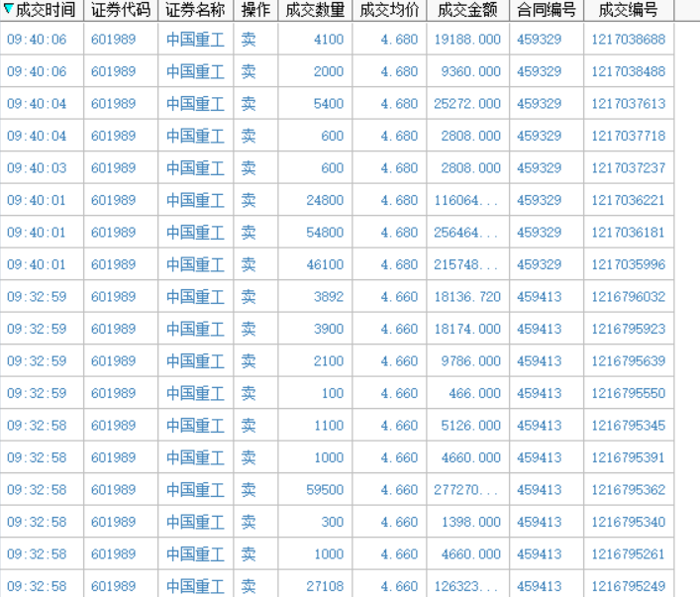The image size is (700, 597).
Task: Click amount 5126.000
Action: 471,425
